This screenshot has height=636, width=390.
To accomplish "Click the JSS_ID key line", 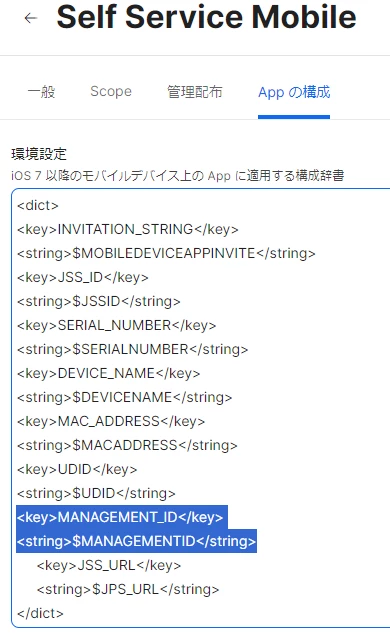I will (83, 277).
